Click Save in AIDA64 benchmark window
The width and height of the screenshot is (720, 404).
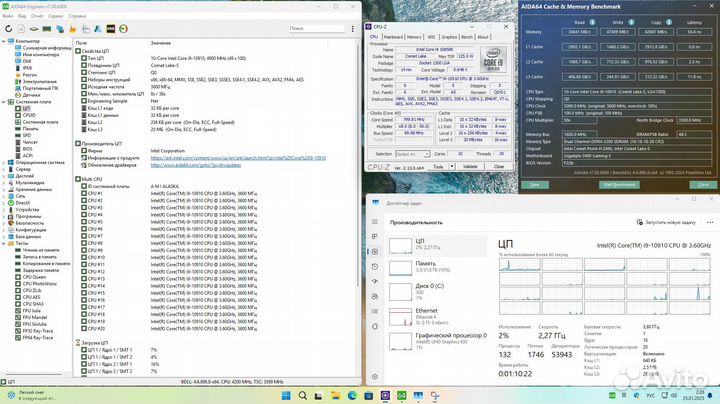coord(534,185)
